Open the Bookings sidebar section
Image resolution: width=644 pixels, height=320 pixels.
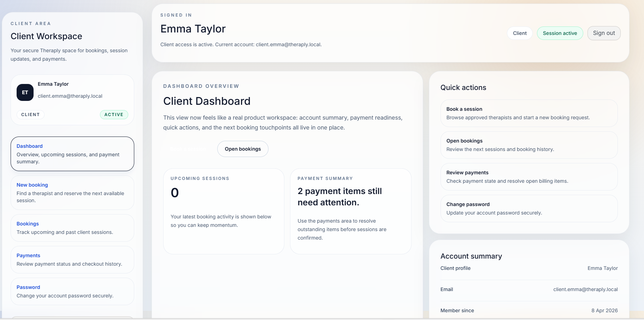[x=72, y=228]
